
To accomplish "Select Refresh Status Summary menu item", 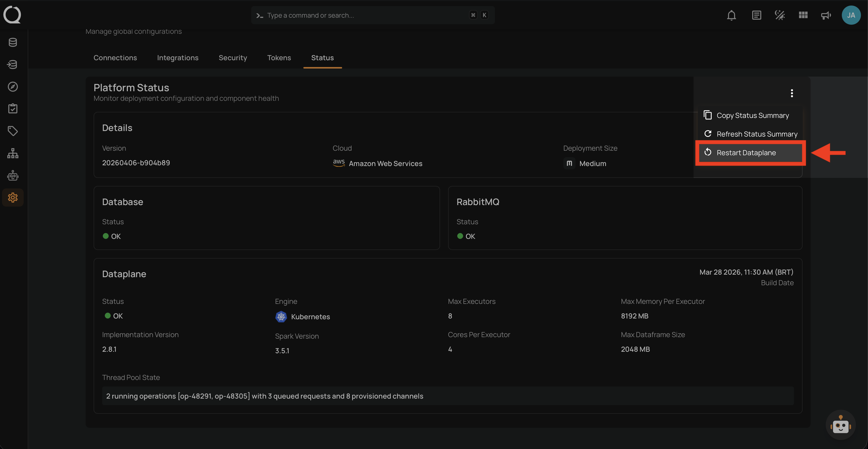I will click(x=750, y=134).
